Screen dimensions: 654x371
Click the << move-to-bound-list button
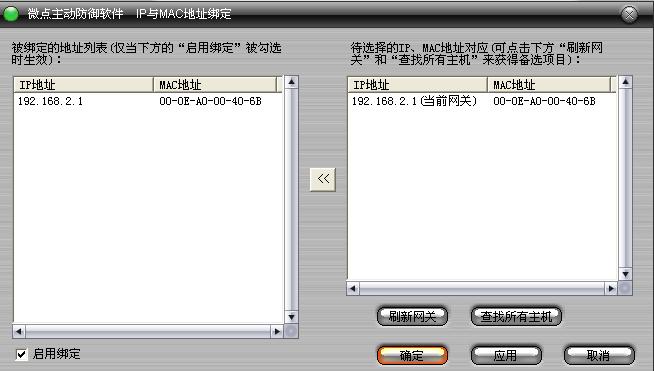tap(323, 179)
